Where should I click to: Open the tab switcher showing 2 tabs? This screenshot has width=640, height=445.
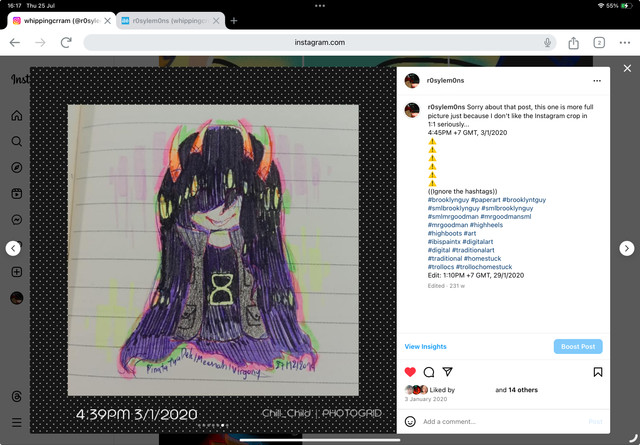click(x=599, y=42)
